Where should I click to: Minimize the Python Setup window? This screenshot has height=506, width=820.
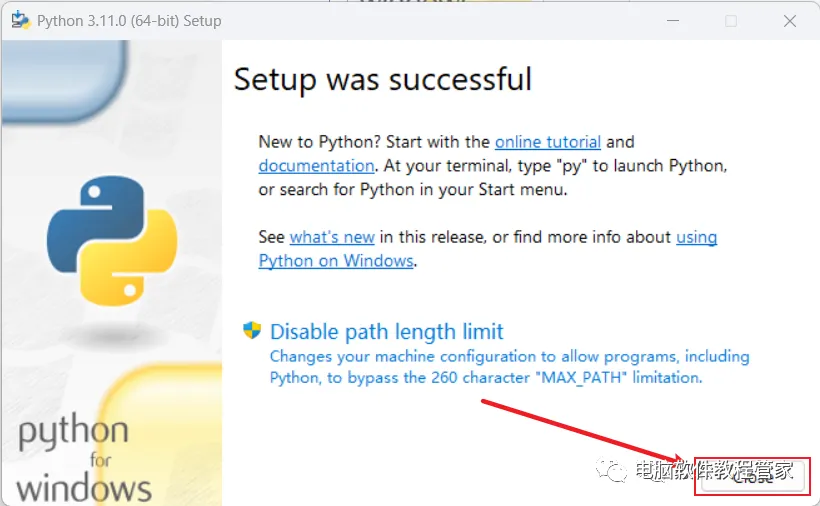click(673, 21)
